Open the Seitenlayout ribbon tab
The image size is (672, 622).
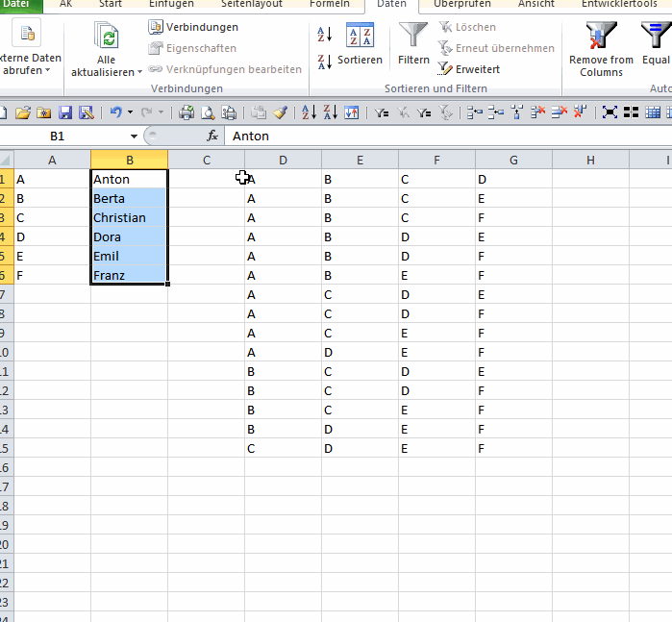click(x=252, y=4)
